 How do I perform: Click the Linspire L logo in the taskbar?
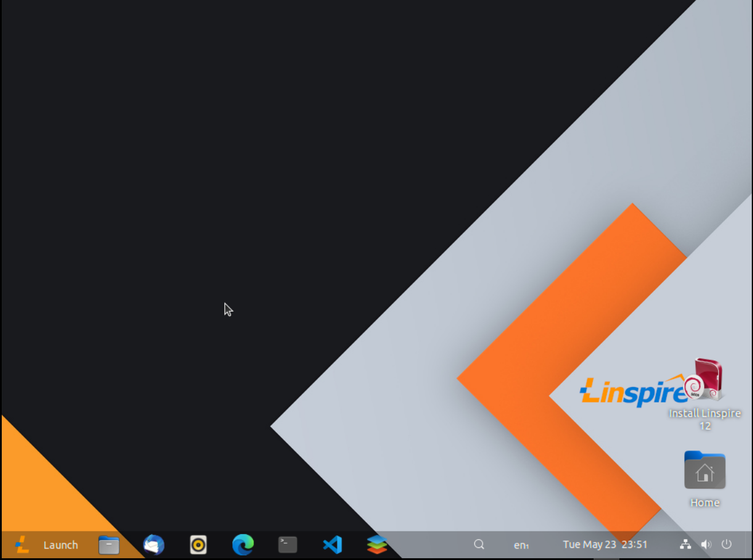[x=22, y=545]
